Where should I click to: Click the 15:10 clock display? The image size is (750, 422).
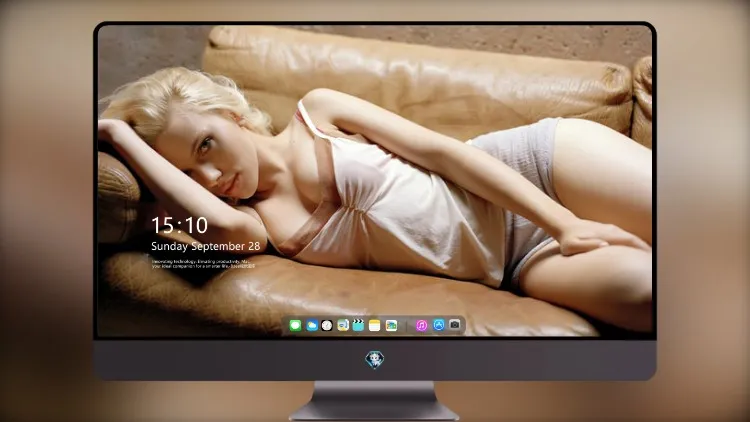click(x=179, y=225)
